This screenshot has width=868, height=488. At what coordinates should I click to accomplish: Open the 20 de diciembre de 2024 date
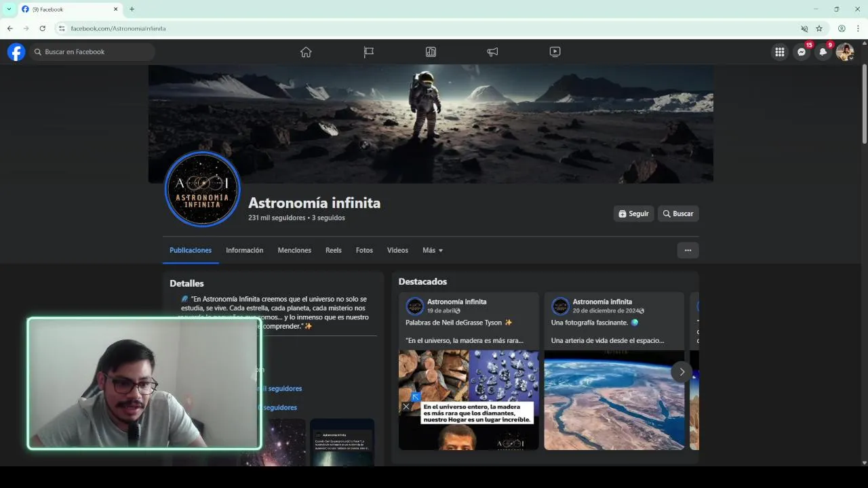tap(605, 310)
